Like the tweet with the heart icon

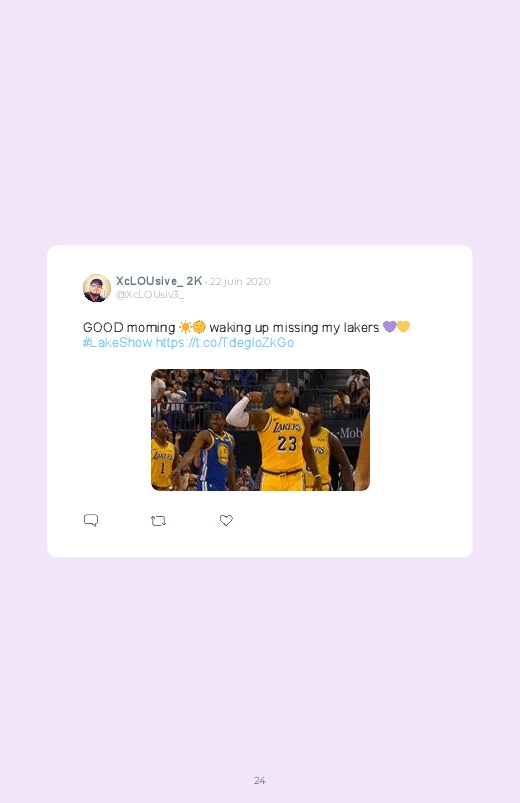tap(226, 520)
